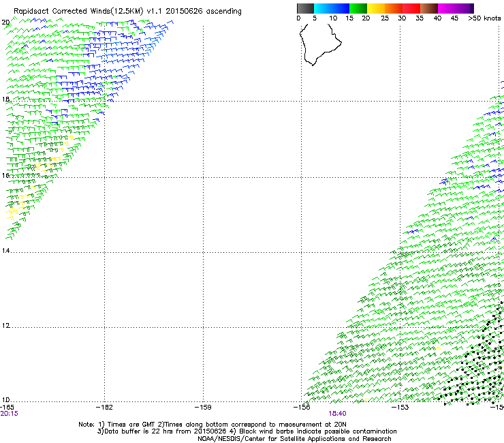Click the green 15-20 knots color band

tap(358, 8)
